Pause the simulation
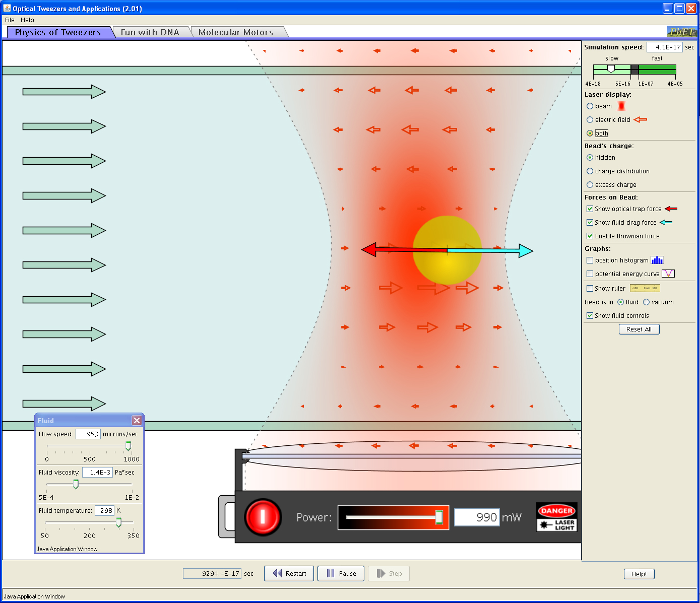700x603 pixels. coord(341,573)
